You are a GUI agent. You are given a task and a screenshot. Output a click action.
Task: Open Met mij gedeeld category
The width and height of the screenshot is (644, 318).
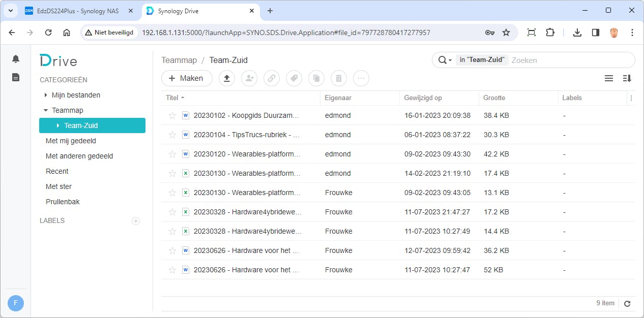[71, 141]
